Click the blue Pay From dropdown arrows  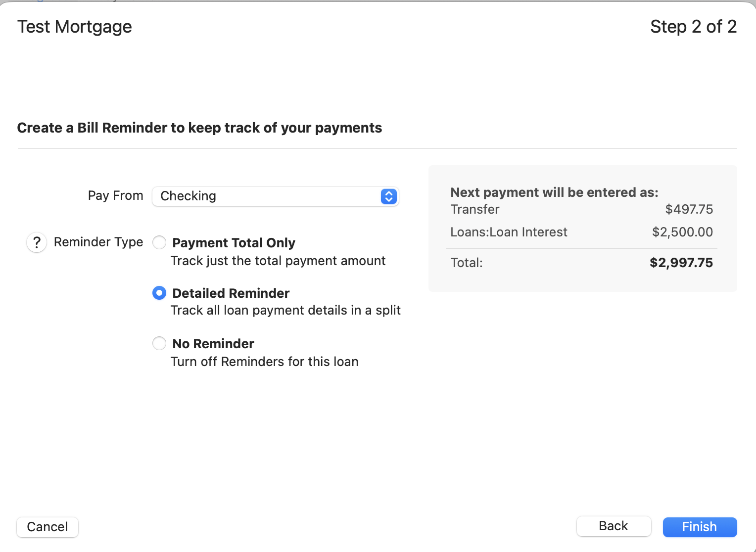[x=389, y=196]
